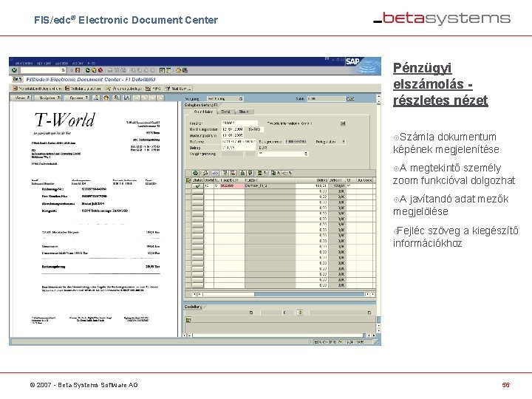Image resolution: width=532 pixels, height=399 pixels.
Task: Click the bottom horizontal scrollbar under Bestellung panel
Action: 279,335
